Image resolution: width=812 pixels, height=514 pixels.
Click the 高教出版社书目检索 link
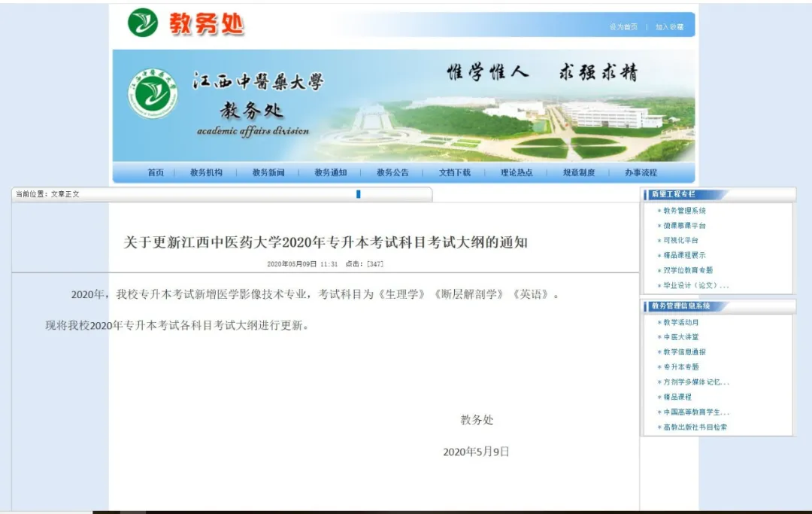(x=695, y=426)
